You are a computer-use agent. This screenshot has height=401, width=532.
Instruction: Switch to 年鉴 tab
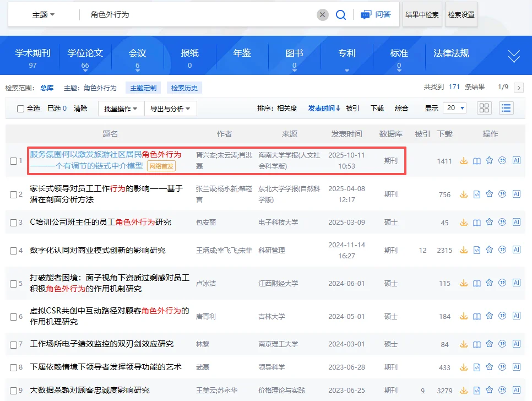[242, 53]
